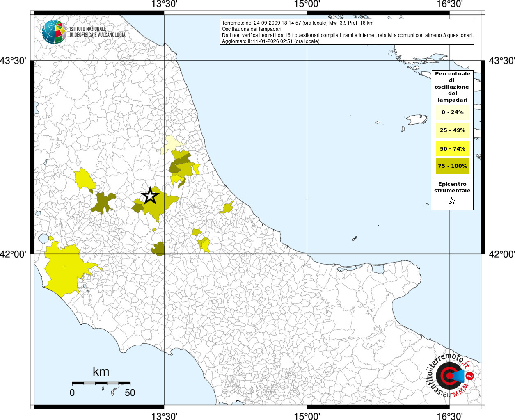This screenshot has width=515, height=420.
Task: Click the INGV globe logo
Action: point(54,32)
